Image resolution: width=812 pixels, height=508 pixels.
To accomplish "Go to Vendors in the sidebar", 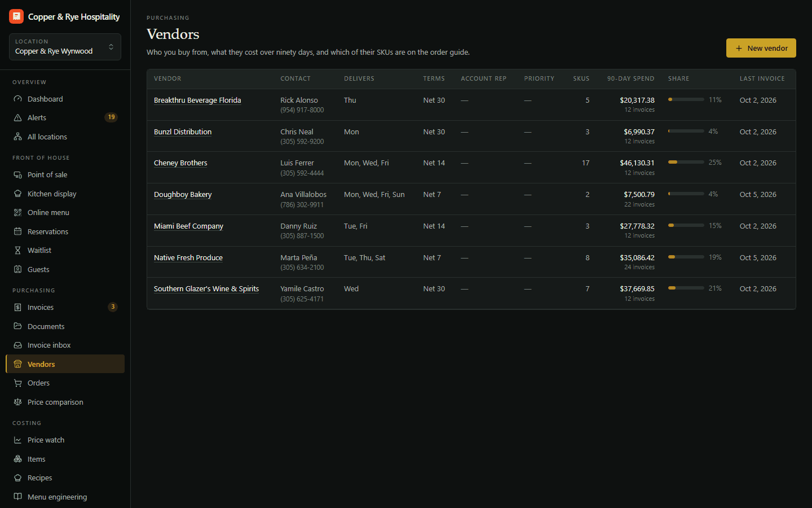I will pyautogui.click(x=65, y=364).
